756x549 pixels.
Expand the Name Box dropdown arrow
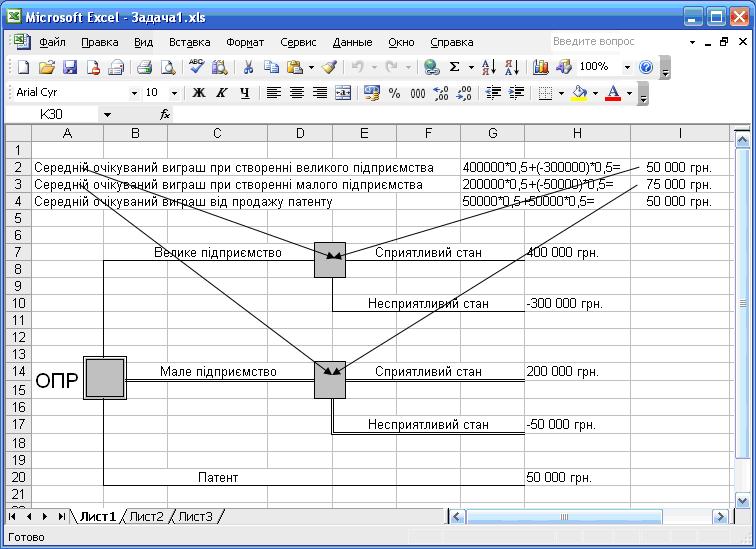pyautogui.click(x=107, y=115)
